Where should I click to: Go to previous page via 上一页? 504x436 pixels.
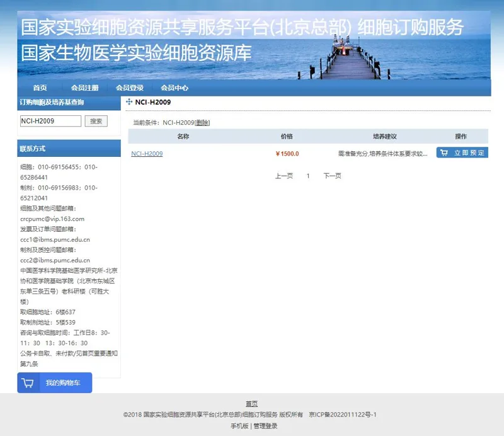click(x=284, y=176)
